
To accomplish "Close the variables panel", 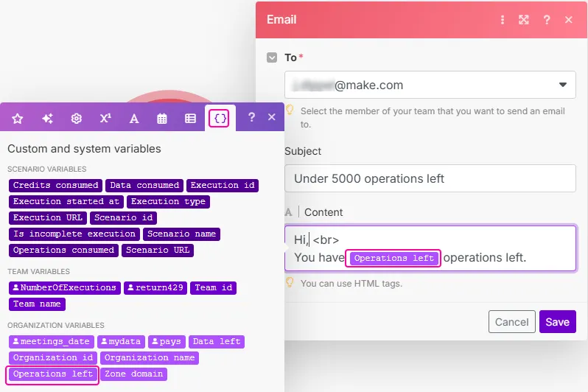I will click(x=271, y=117).
